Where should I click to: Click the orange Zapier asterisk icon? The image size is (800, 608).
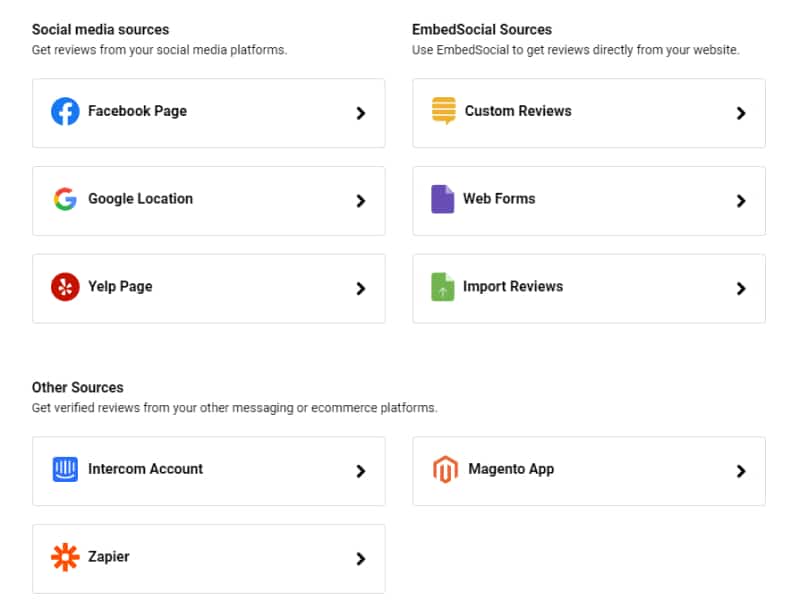pos(65,557)
